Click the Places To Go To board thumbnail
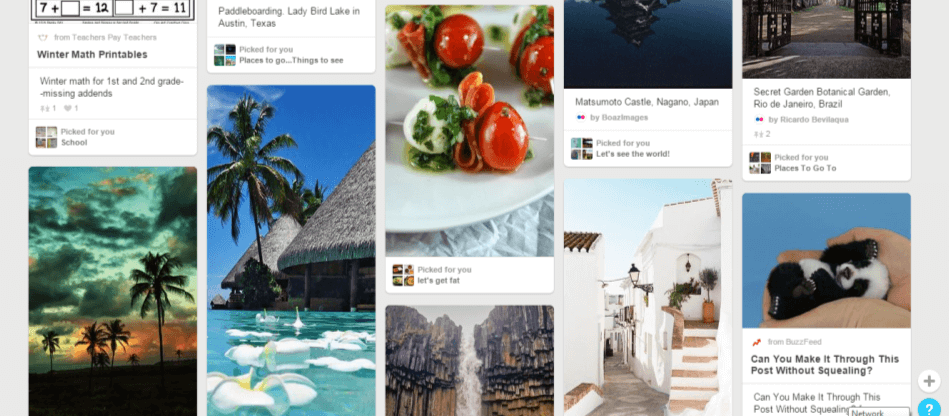 coord(760,163)
